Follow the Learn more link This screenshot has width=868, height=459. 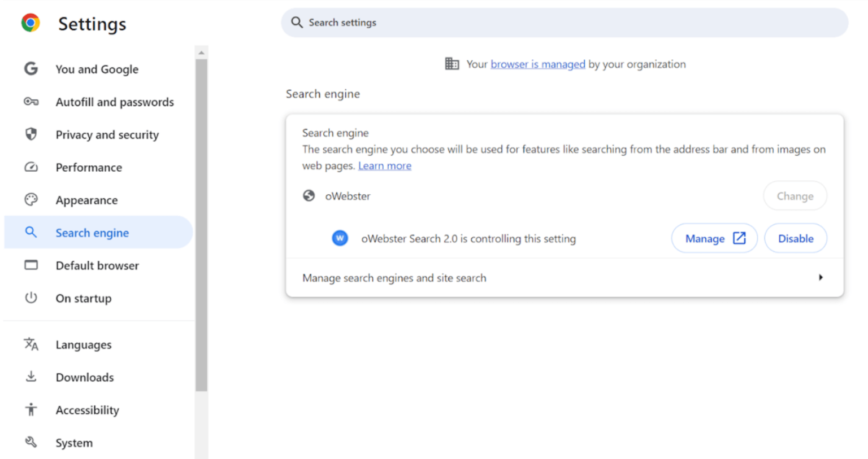coord(385,165)
